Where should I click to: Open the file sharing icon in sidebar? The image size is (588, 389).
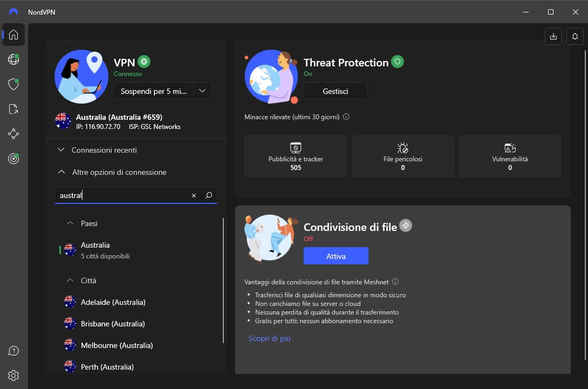[x=13, y=109]
